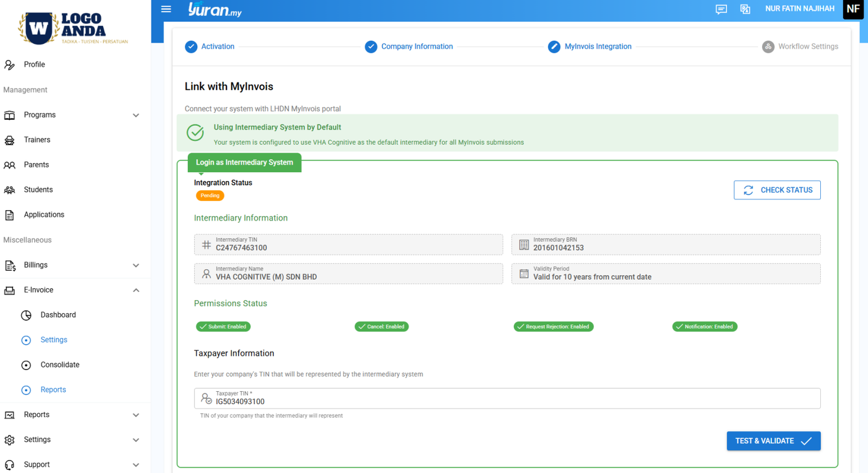Click the Trainers icon in sidebar
The width and height of the screenshot is (868, 473).
click(10, 140)
